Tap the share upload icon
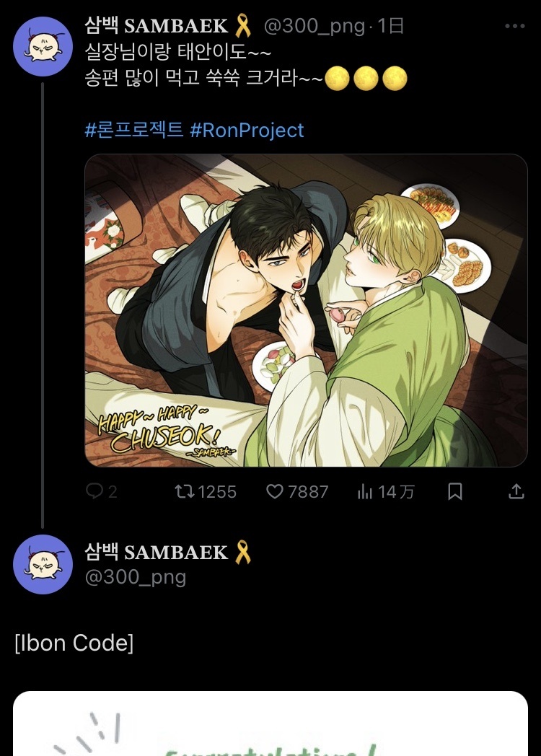Image resolution: width=541 pixels, height=756 pixels. [x=516, y=491]
